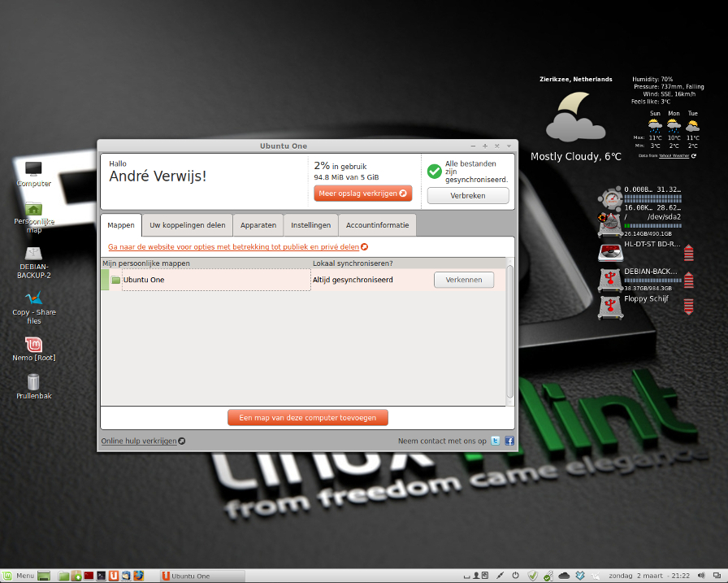Open the Accountinformatie tab
This screenshot has height=583, width=728.
click(x=378, y=225)
